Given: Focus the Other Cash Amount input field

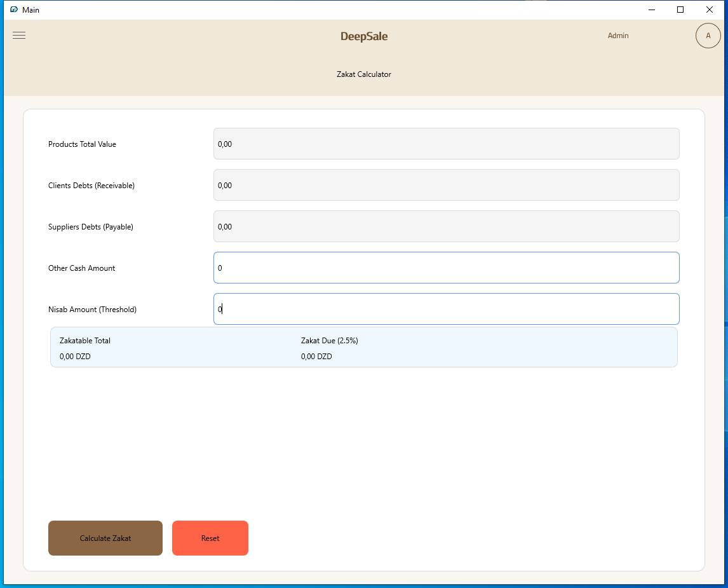Looking at the screenshot, I should [446, 268].
